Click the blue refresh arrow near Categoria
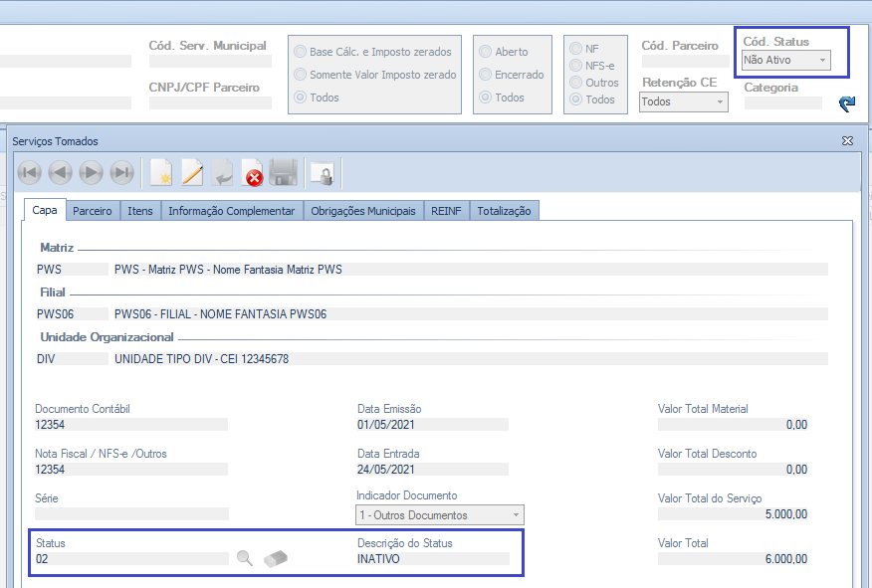This screenshot has width=872, height=588. [847, 103]
